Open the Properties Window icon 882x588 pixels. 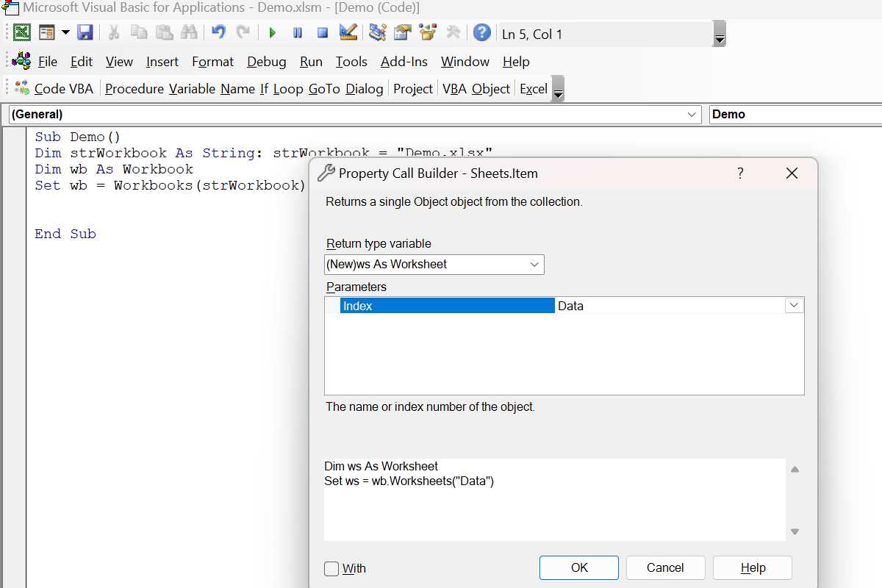coord(402,32)
